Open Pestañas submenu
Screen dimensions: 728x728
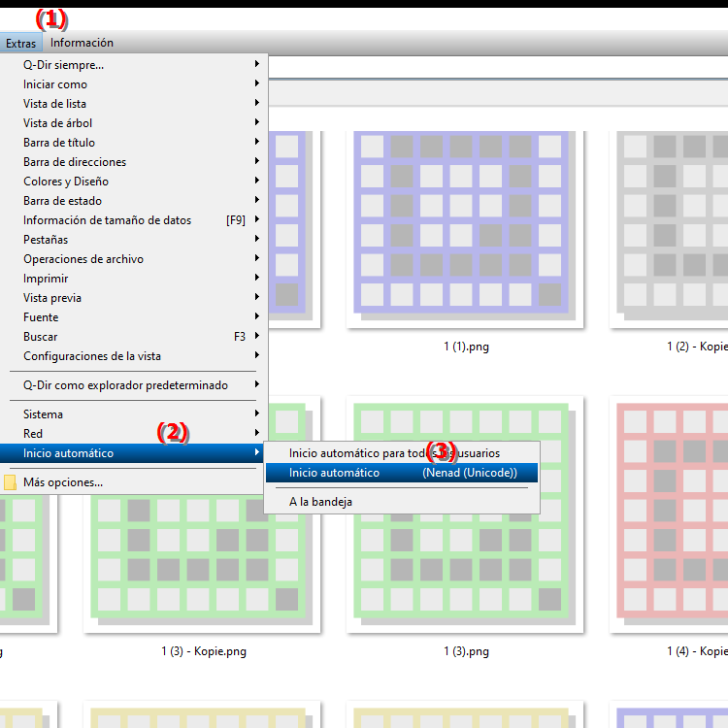[134, 240]
